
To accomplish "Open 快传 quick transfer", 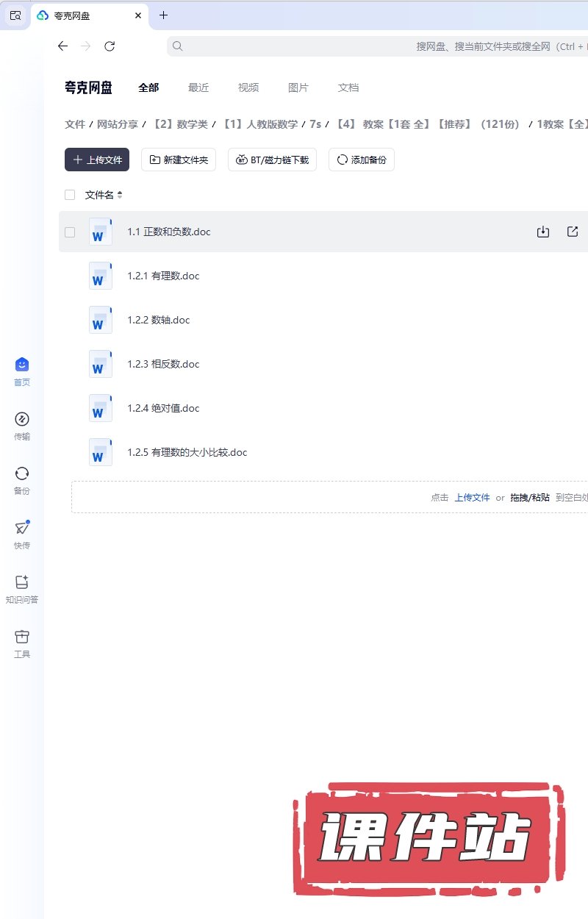I will point(22,534).
